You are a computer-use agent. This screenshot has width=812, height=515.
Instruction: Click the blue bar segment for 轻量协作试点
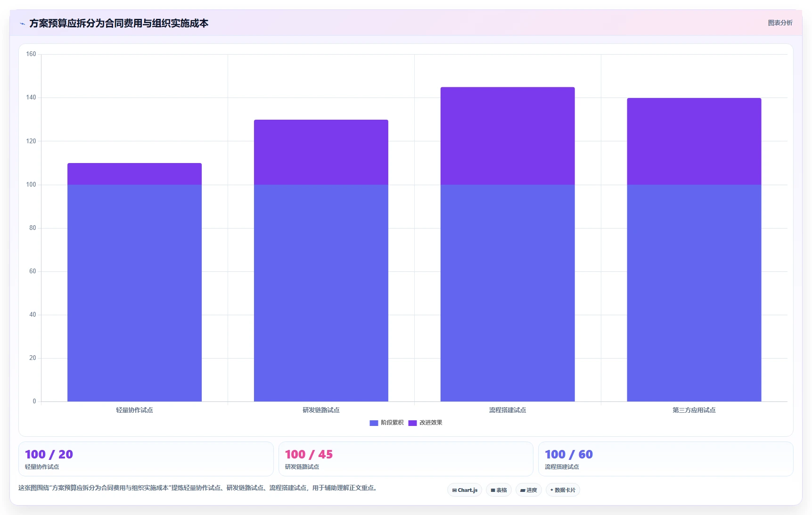pos(134,293)
